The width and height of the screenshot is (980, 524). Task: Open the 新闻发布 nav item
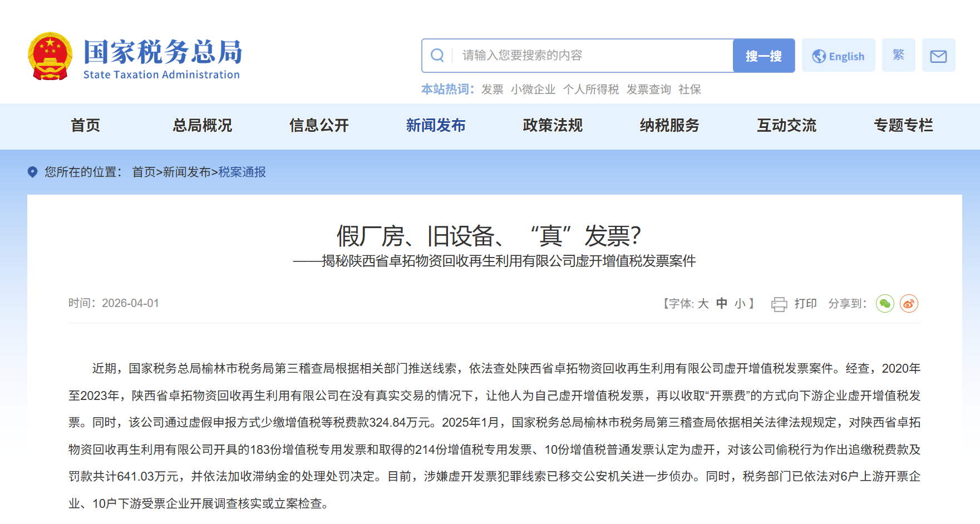click(x=436, y=126)
